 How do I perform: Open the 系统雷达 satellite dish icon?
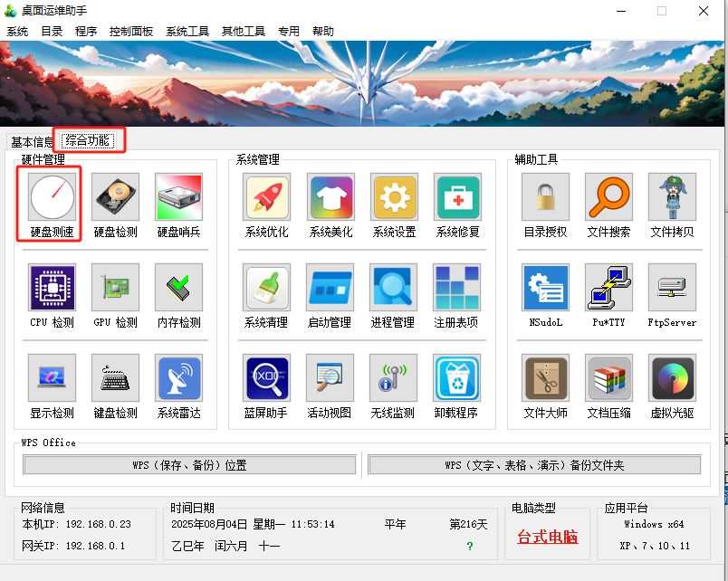tap(178, 377)
